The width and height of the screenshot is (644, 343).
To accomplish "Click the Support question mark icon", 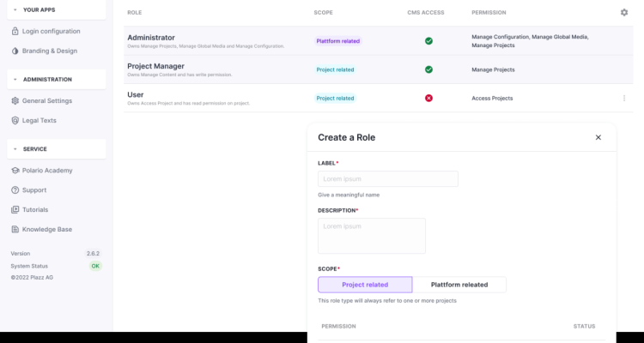I will (x=15, y=190).
